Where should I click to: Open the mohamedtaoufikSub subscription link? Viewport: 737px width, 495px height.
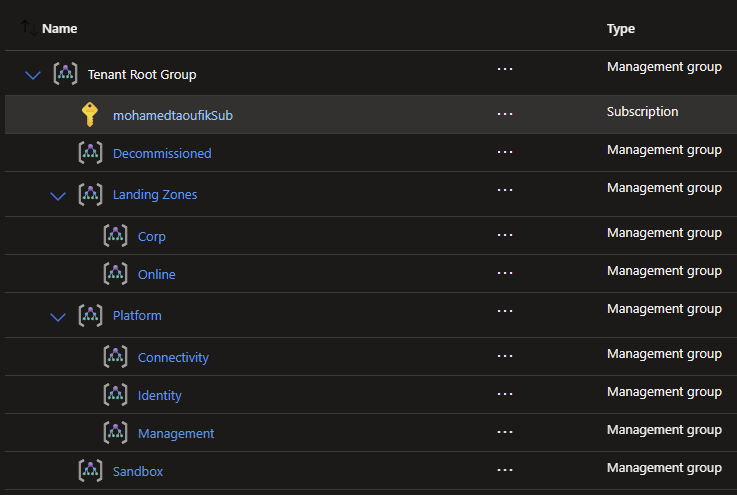173,115
